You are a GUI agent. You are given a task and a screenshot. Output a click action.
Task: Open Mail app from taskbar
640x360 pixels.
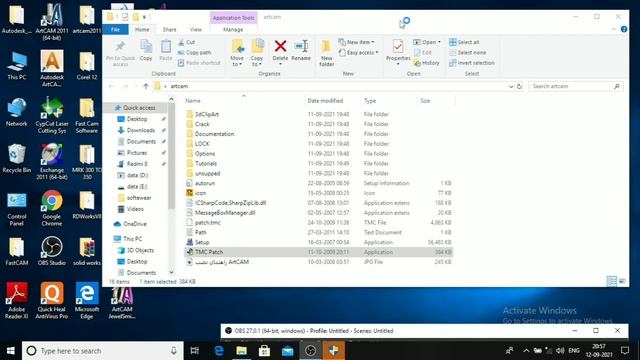tap(287, 351)
